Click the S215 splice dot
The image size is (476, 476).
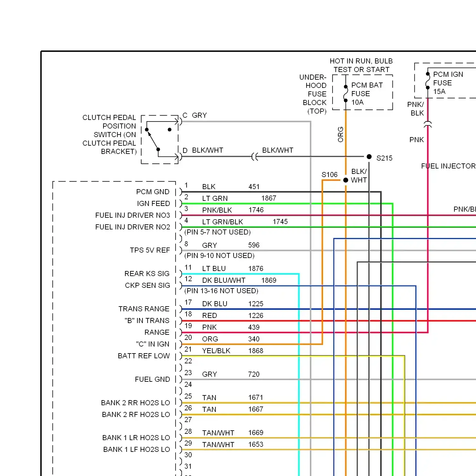pos(369,156)
